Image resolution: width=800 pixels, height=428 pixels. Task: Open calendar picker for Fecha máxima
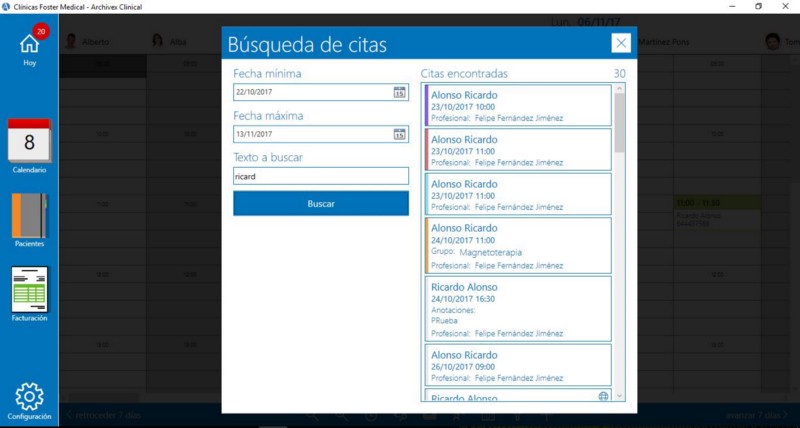point(399,134)
